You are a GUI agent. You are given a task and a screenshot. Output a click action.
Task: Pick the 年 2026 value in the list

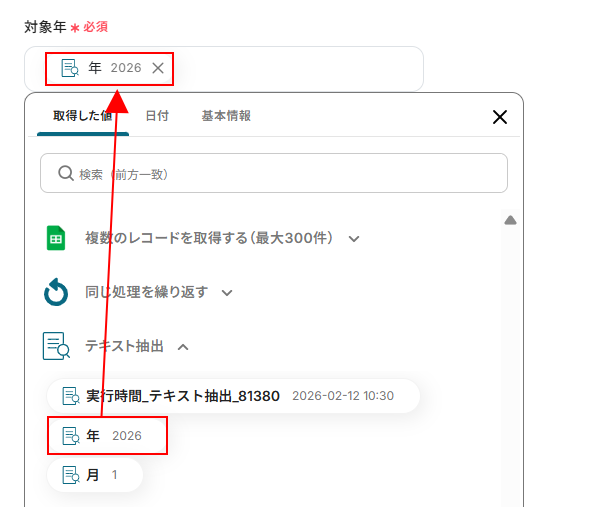[107, 436]
